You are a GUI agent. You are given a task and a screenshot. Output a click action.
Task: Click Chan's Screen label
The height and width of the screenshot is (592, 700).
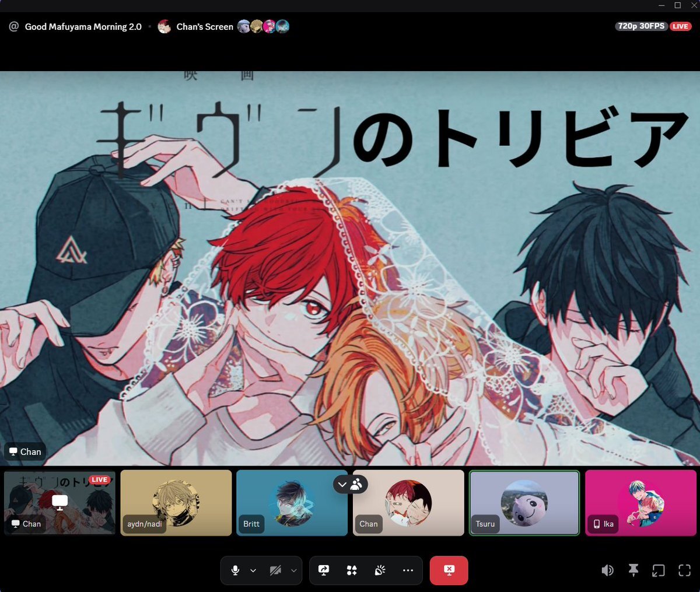205,27
